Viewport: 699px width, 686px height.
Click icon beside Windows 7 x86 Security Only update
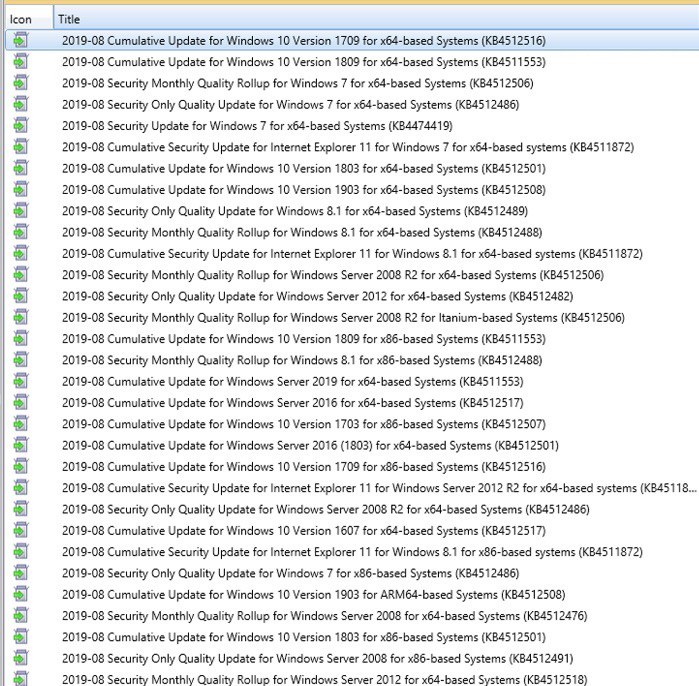coord(21,573)
